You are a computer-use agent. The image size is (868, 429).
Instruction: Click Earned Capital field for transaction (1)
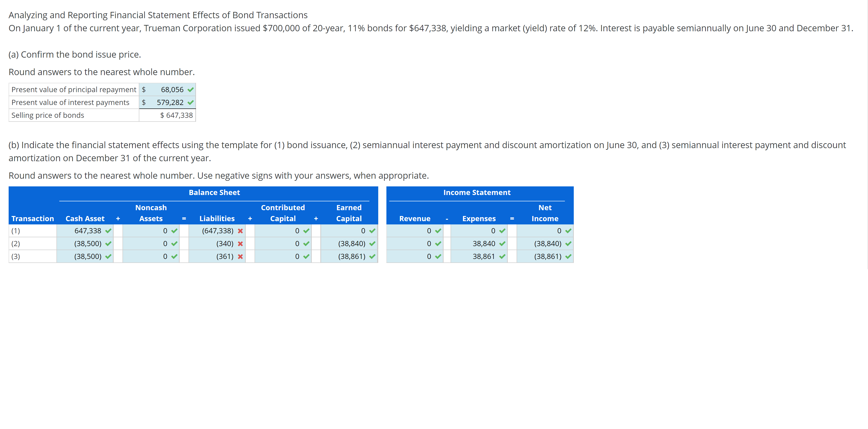coord(349,231)
